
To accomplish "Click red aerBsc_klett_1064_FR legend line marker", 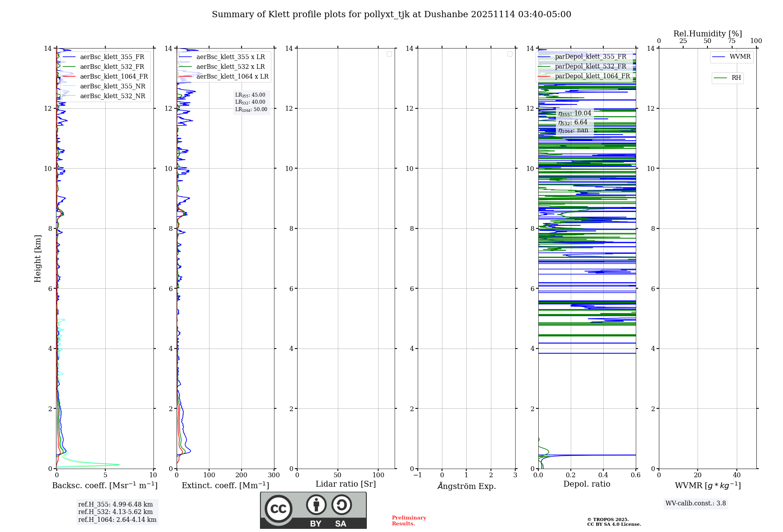I will (x=69, y=77).
